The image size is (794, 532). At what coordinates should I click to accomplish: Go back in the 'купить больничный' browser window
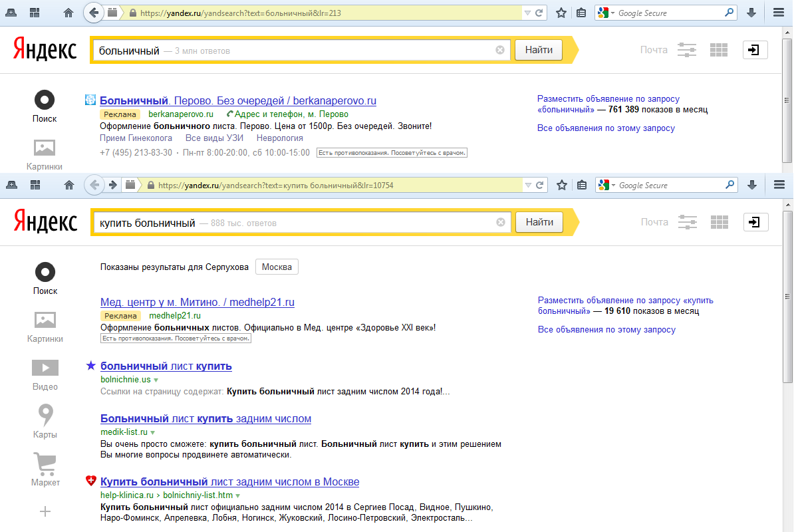pyautogui.click(x=94, y=186)
